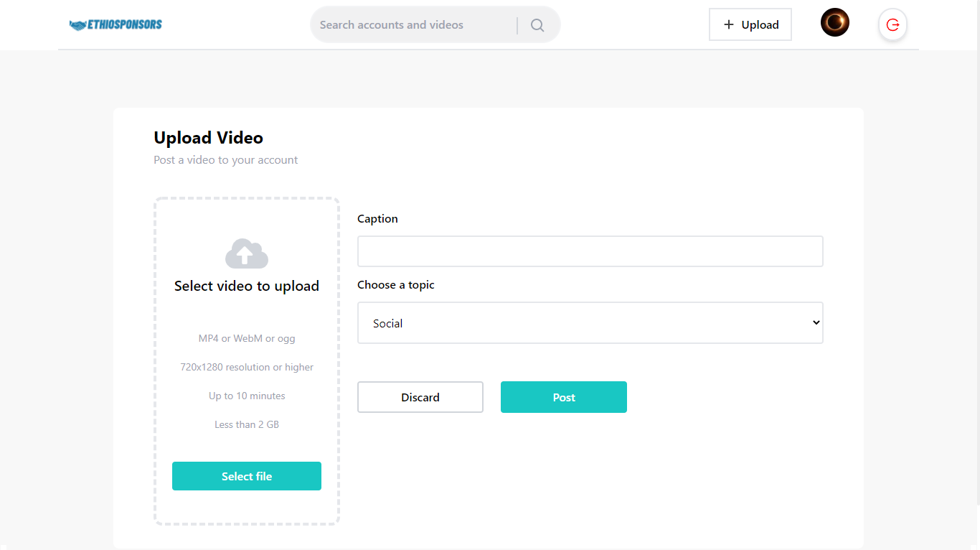Image resolution: width=980 pixels, height=550 pixels.
Task: Click the EthioSponsors brand name link
Action: coord(124,24)
